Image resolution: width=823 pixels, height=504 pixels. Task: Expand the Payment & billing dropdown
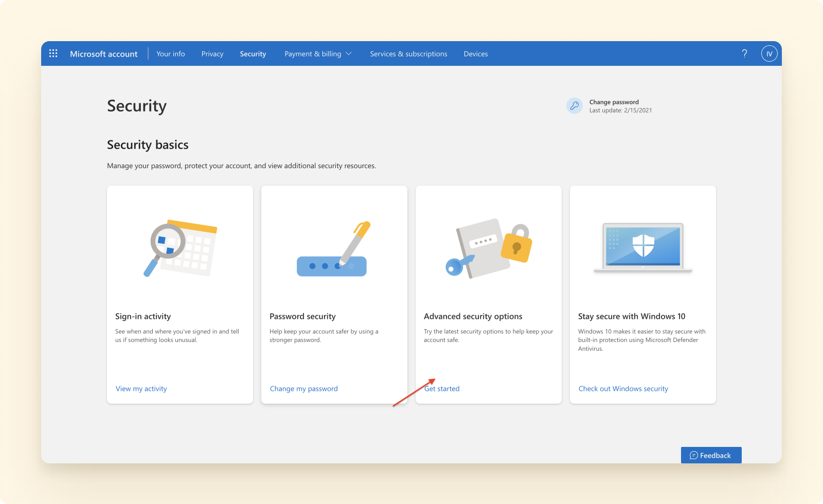tap(318, 53)
